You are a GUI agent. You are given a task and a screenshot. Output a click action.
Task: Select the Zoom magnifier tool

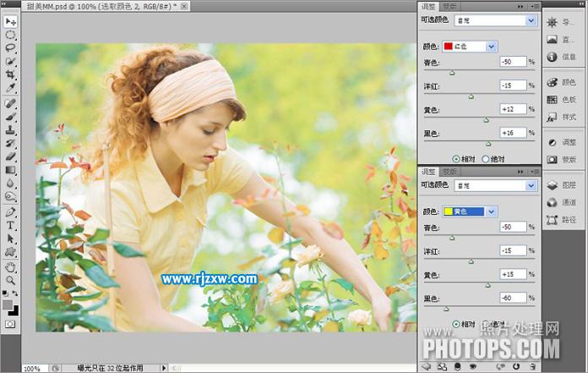[x=10, y=280]
